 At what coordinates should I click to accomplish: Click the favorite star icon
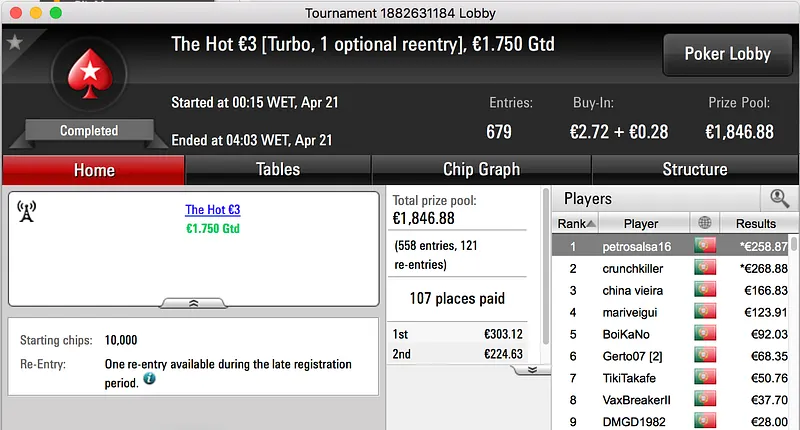(14, 42)
